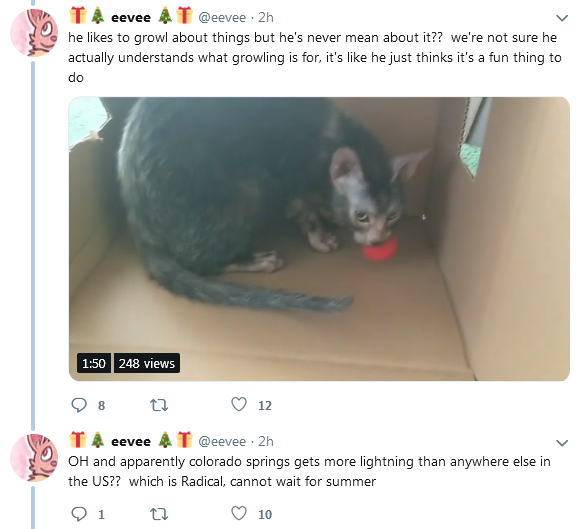Like the growling cat video tweet
Screen dimensions: 586x529
tap(239, 405)
